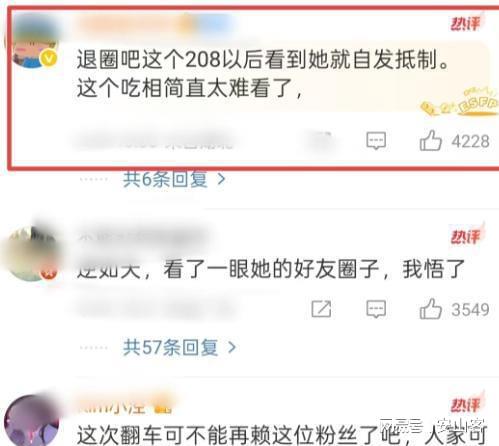Tap the red badge on second avatar
Viewport: 499px width, 446px height.
click(49, 273)
